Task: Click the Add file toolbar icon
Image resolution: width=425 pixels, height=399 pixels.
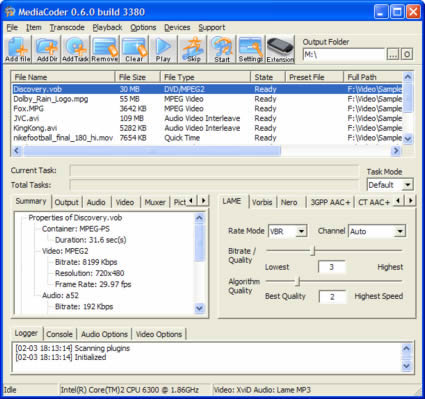Action: (17, 49)
